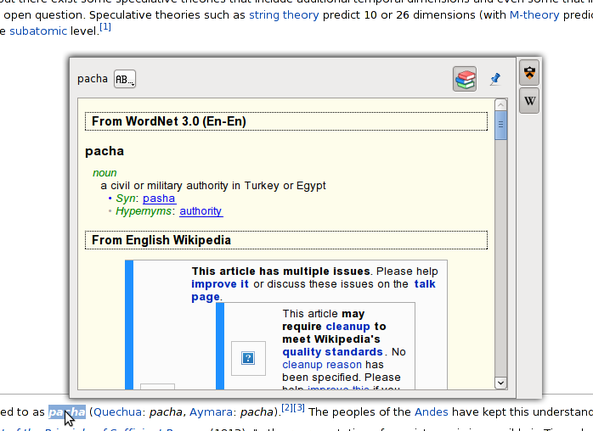The width and height of the screenshot is (593, 431).
Task: Click footnote reference [3]
Action: click(299, 408)
